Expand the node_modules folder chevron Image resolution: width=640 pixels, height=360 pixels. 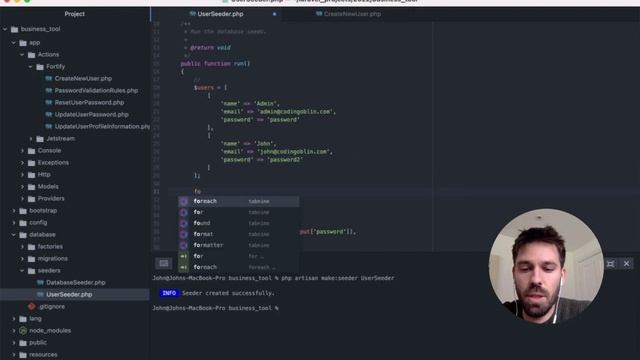13,331
